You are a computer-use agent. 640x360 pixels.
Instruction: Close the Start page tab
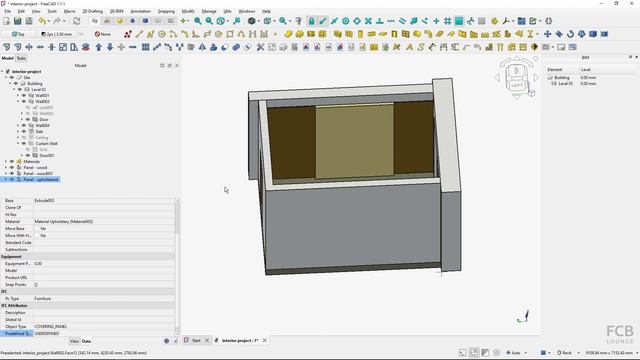pyautogui.click(x=207, y=340)
